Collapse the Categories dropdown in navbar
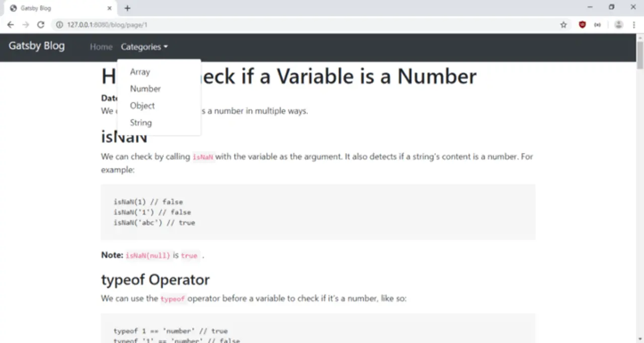 pyautogui.click(x=144, y=47)
